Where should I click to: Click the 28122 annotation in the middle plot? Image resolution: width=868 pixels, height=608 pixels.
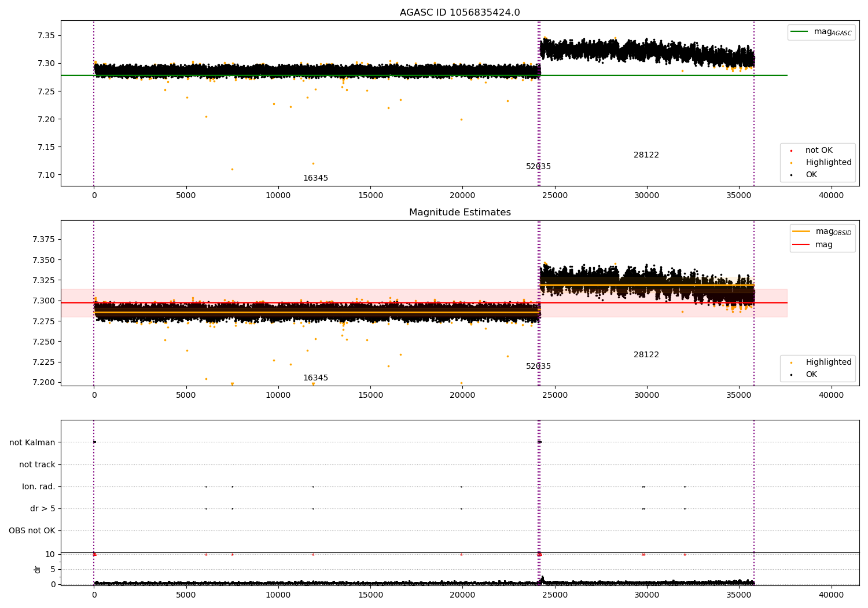tap(646, 355)
